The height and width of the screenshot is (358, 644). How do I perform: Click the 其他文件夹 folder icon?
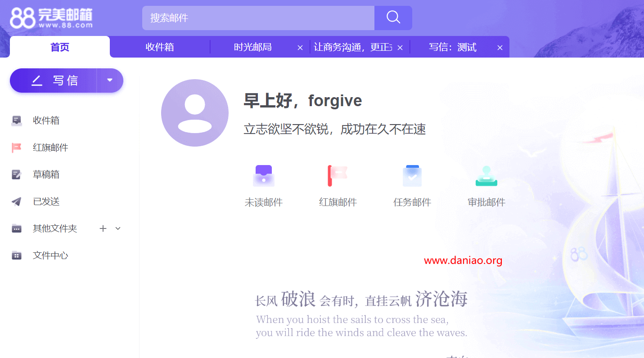pos(17,228)
